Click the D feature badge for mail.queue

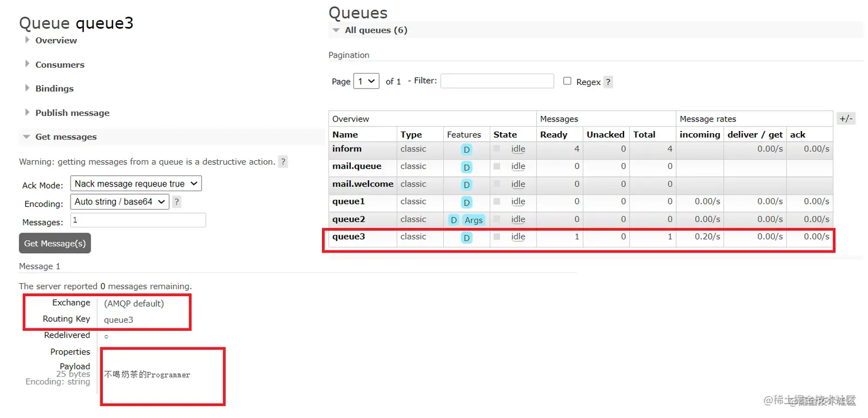tap(467, 167)
